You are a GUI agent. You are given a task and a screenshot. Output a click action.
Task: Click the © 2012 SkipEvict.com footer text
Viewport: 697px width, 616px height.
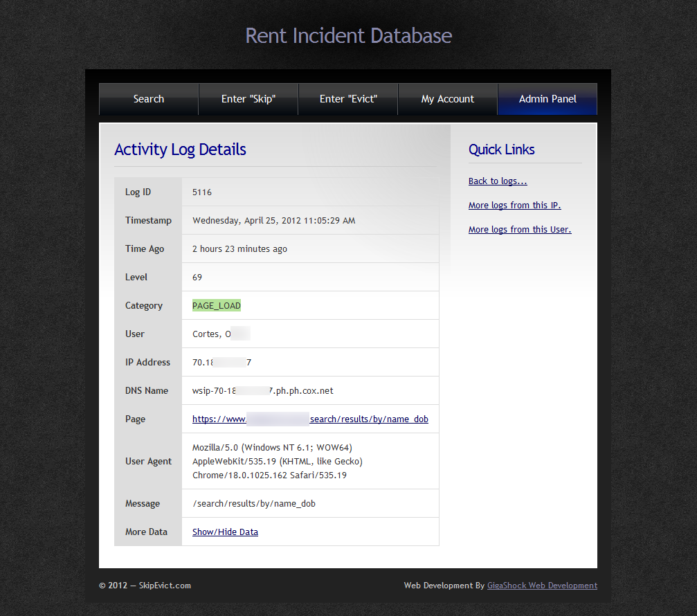pos(145,586)
